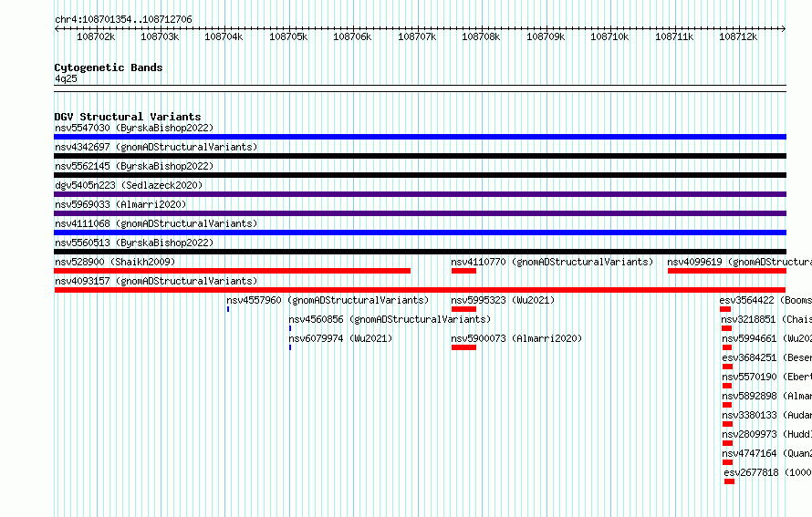This screenshot has width=812, height=517.
Task: Open the nsv4342697 (gnomADStructuralVariants) label
Action: pyautogui.click(x=156, y=147)
